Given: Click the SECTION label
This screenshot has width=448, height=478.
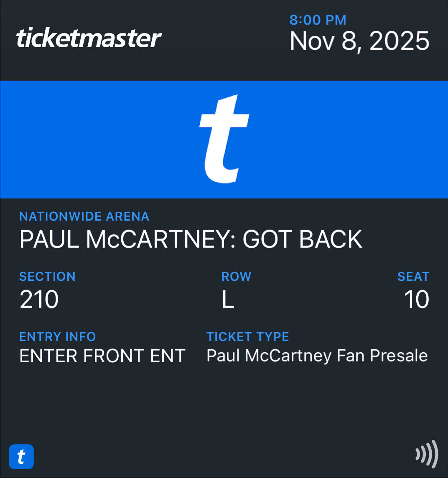Looking at the screenshot, I should [x=47, y=277].
